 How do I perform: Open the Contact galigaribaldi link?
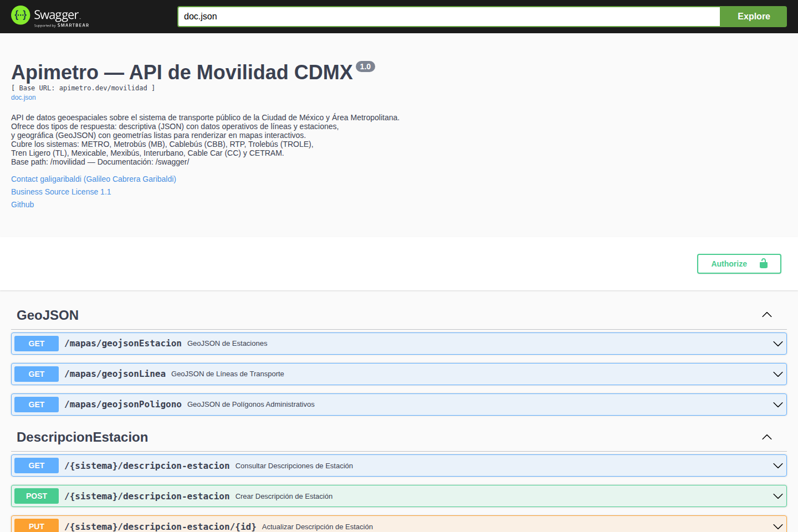[x=94, y=179]
